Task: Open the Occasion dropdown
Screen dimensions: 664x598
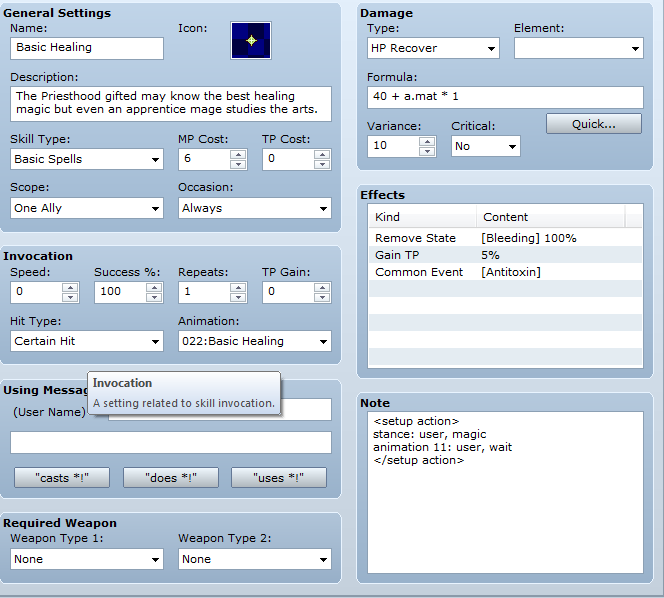Action: 255,208
